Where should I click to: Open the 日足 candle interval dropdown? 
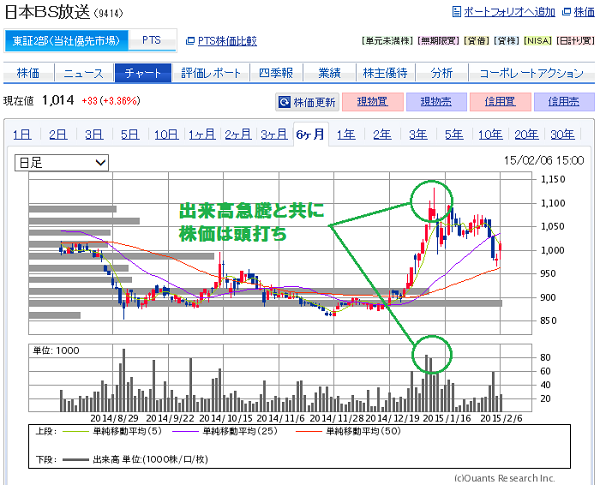(x=62, y=163)
